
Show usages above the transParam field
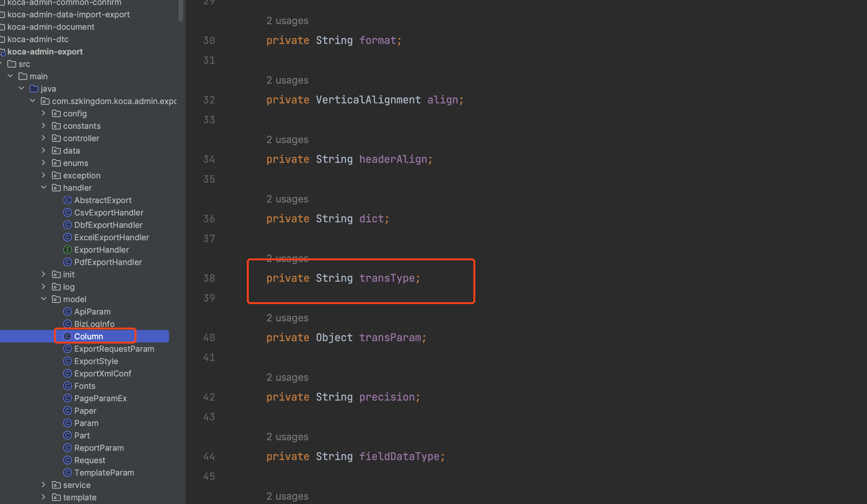[287, 318]
